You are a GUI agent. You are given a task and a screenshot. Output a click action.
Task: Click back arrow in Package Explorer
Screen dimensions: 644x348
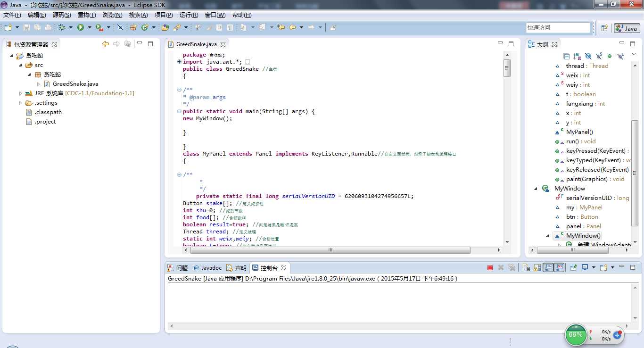pyautogui.click(x=105, y=44)
